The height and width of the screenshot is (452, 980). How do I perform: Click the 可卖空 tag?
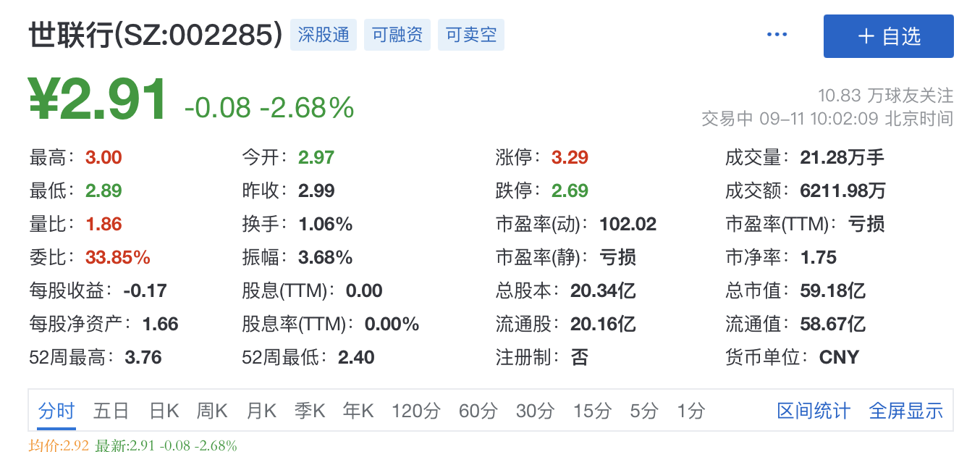coord(471,35)
